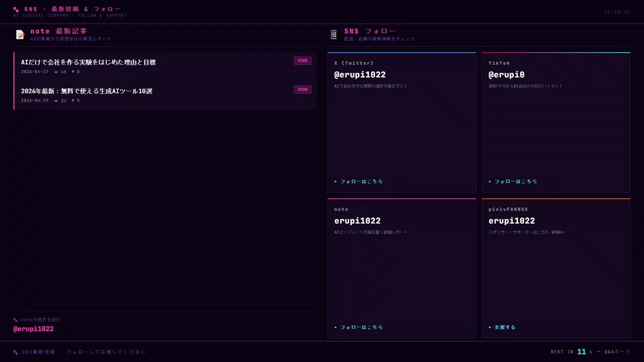Click AI VIRTUAL COMPANY subtitle text

[x=70, y=16]
